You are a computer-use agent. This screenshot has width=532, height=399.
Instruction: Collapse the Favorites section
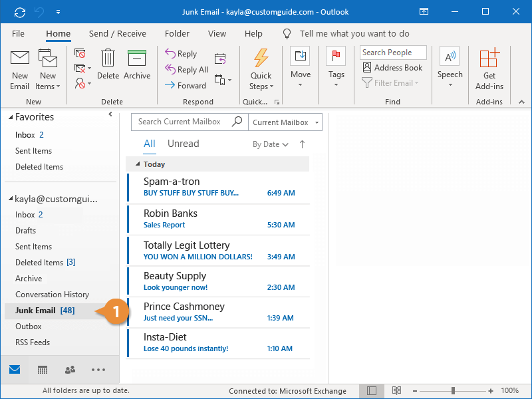(11, 117)
